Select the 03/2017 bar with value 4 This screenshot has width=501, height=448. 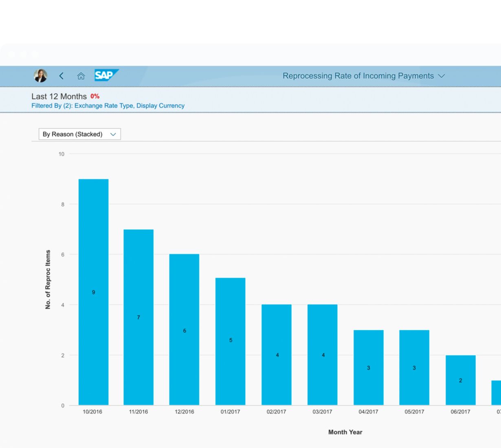pyautogui.click(x=322, y=354)
